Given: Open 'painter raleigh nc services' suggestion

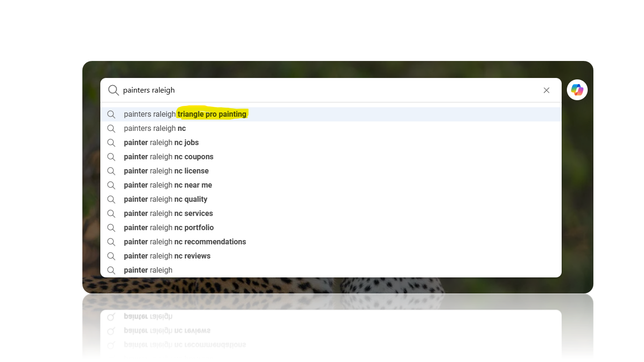Looking at the screenshot, I should (x=168, y=214).
